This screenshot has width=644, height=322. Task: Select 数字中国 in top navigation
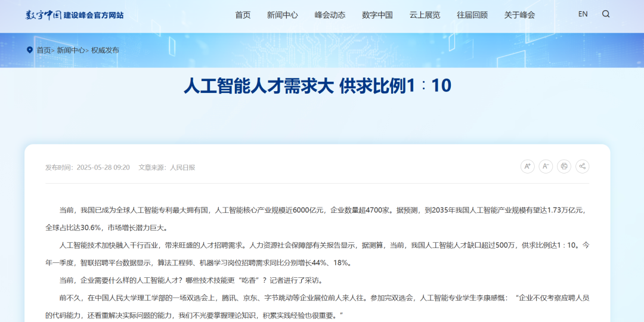pyautogui.click(x=377, y=15)
